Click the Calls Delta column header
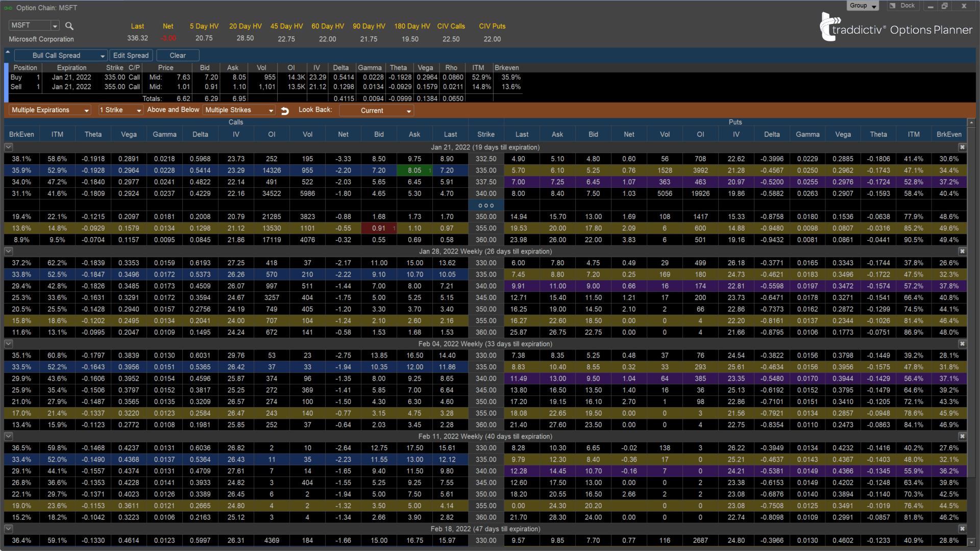The image size is (980, 551). 200,135
